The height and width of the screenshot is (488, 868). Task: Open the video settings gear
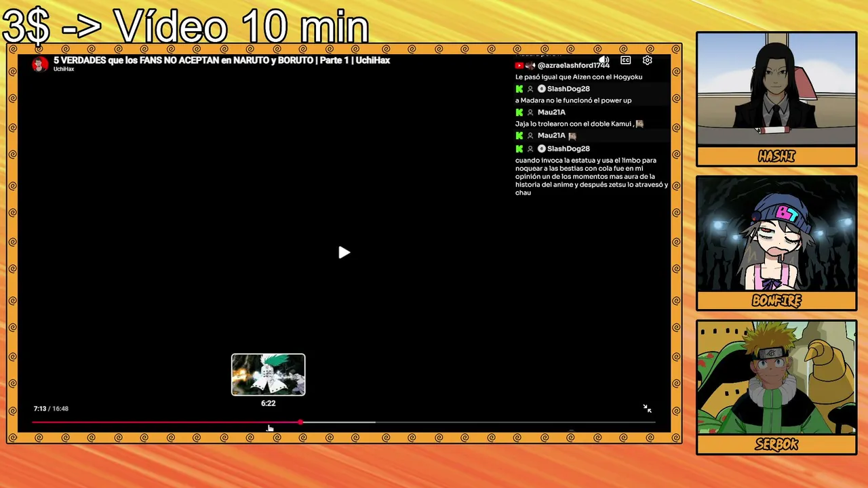coord(648,60)
